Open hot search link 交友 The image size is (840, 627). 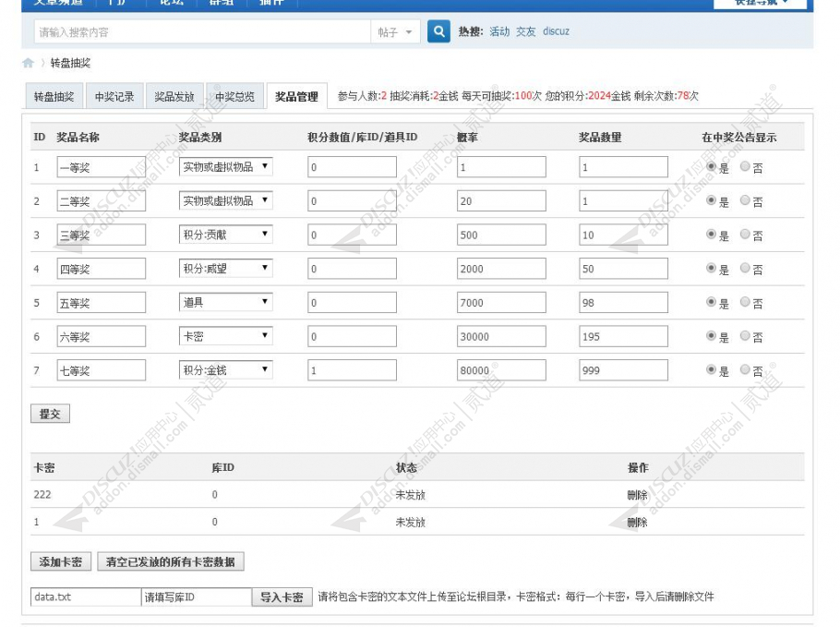pyautogui.click(x=525, y=31)
